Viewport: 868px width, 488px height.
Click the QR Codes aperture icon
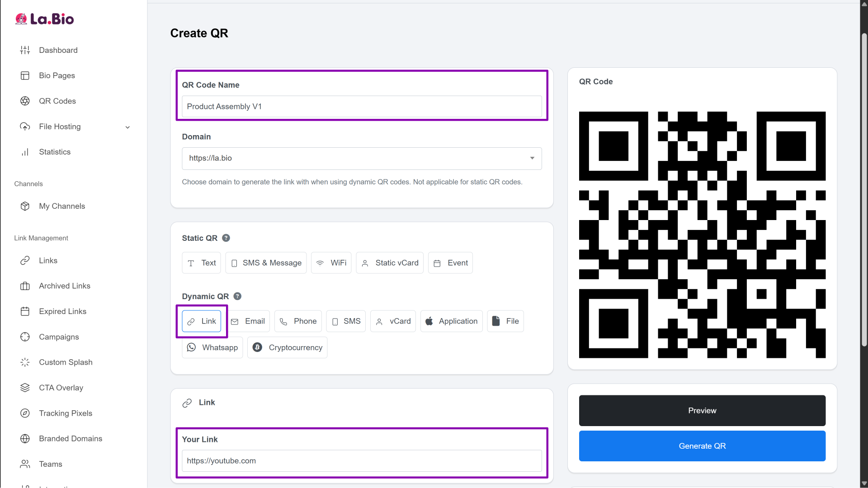click(25, 101)
